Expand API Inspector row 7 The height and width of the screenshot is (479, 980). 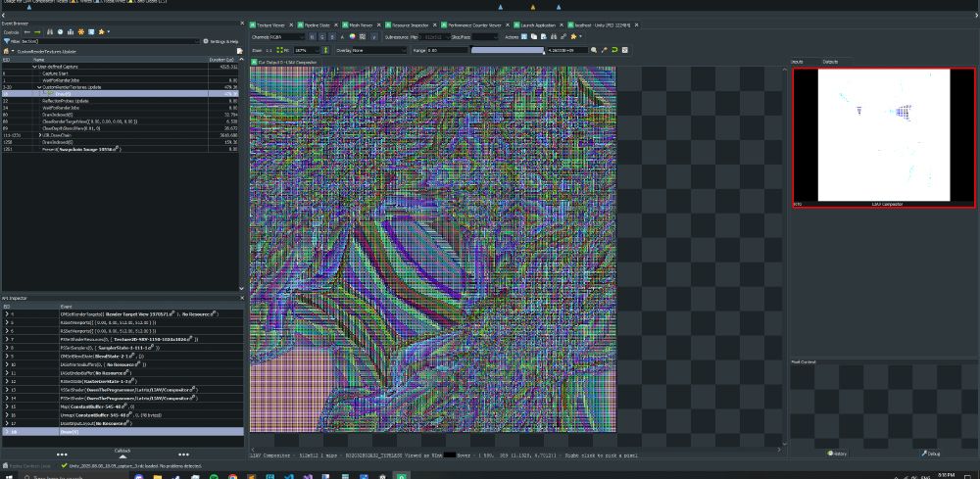[6, 339]
